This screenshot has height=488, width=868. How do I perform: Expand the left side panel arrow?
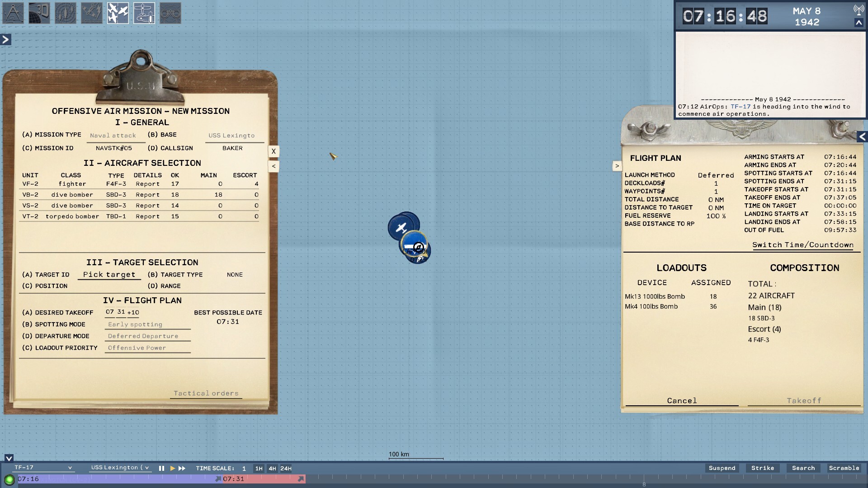(x=5, y=40)
